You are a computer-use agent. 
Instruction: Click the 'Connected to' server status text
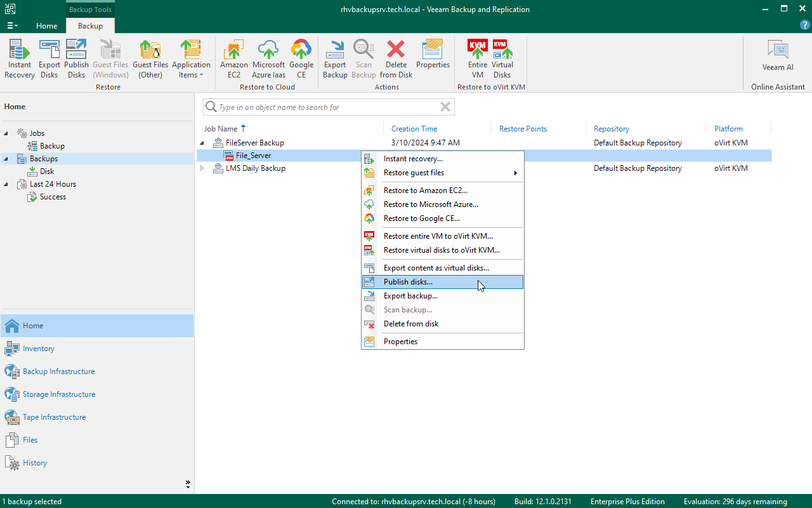point(414,502)
